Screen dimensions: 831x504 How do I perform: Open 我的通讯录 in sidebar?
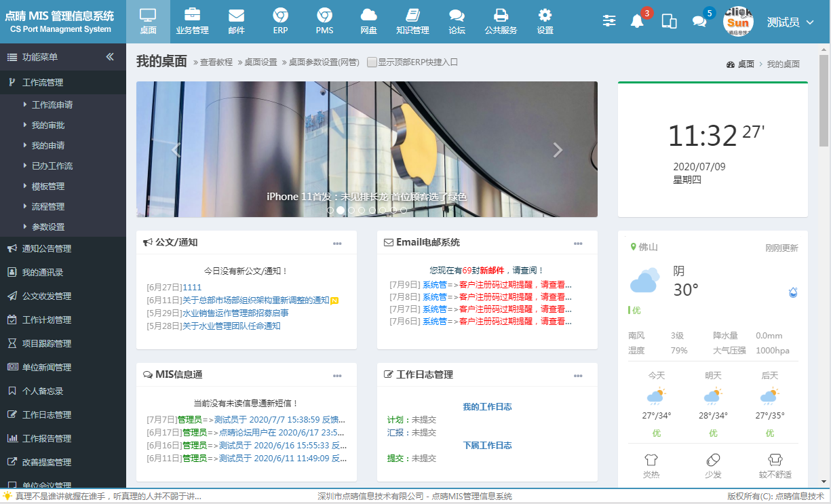tap(63, 273)
